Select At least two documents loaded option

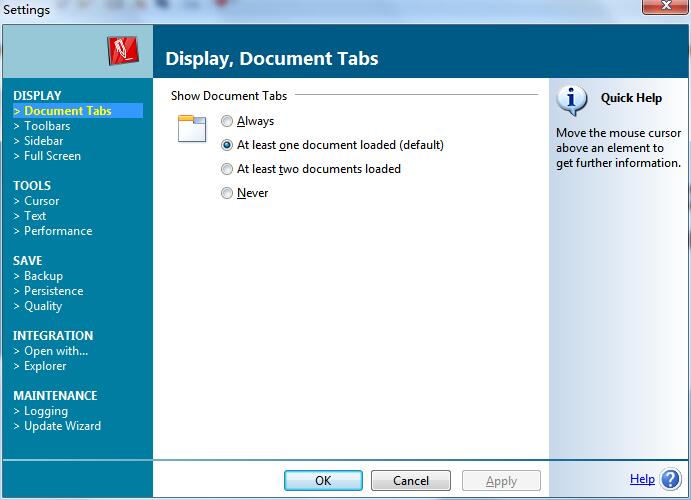point(228,169)
